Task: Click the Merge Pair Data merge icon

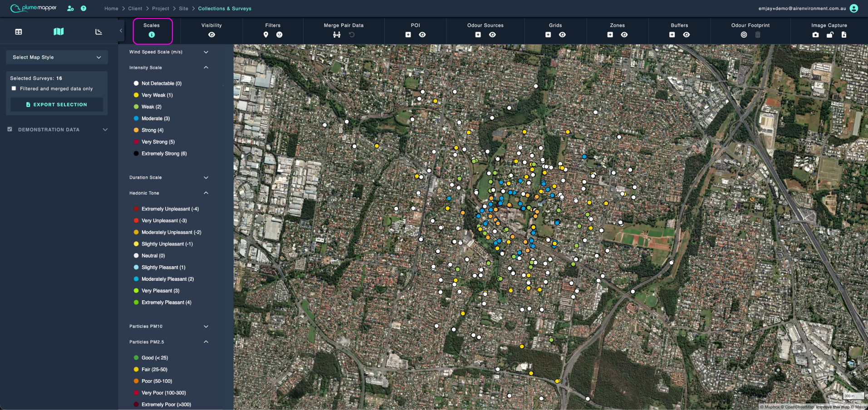Action: click(x=337, y=35)
